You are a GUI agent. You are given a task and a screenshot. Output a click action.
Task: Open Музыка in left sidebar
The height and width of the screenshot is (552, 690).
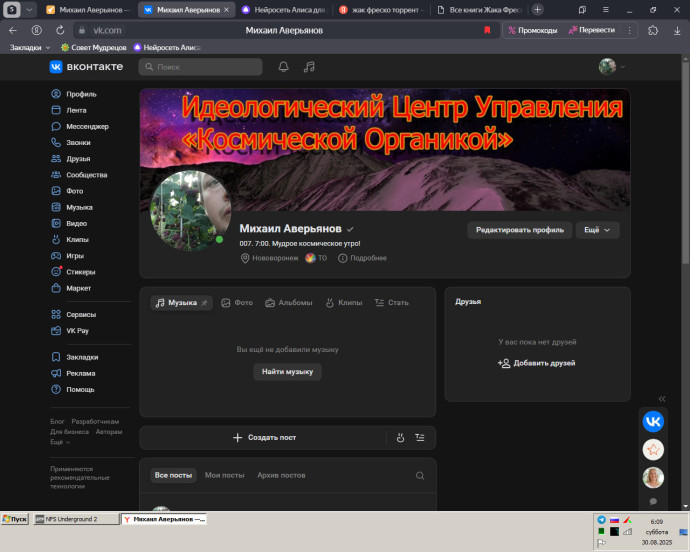tap(72, 207)
